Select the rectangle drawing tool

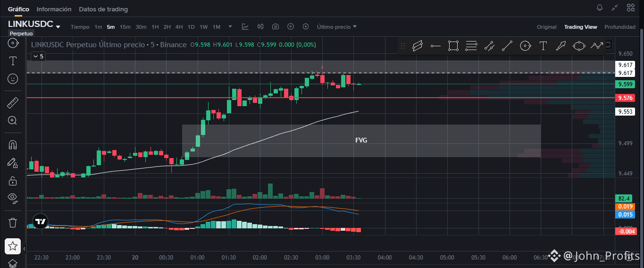(453, 46)
